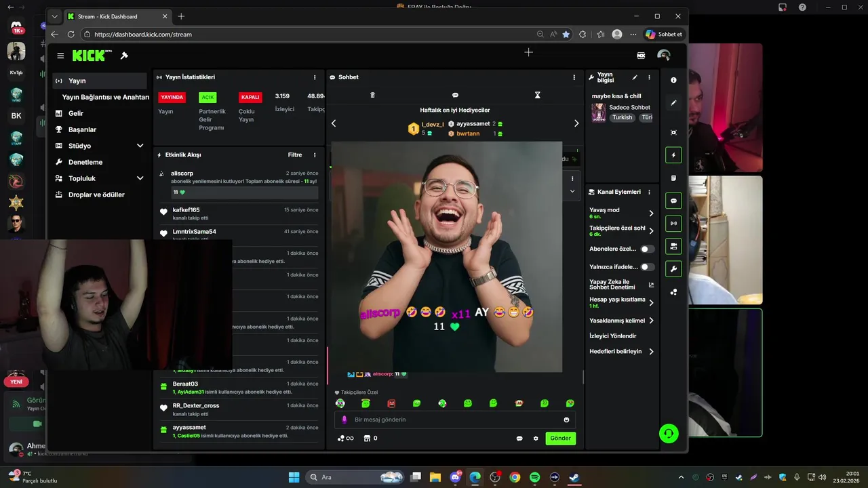868x488 pixels.
Task: Toggle the chat panel sidebar icon
Action: click(x=673, y=201)
